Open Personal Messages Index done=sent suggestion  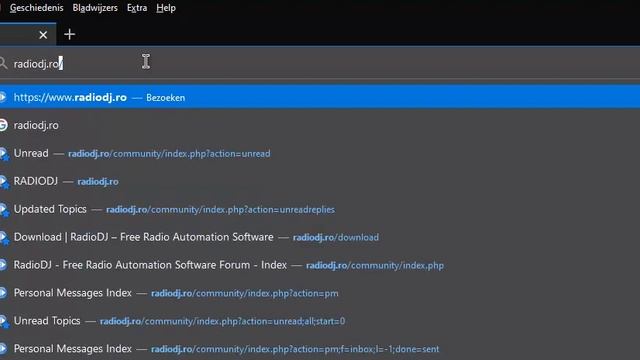pos(320,349)
